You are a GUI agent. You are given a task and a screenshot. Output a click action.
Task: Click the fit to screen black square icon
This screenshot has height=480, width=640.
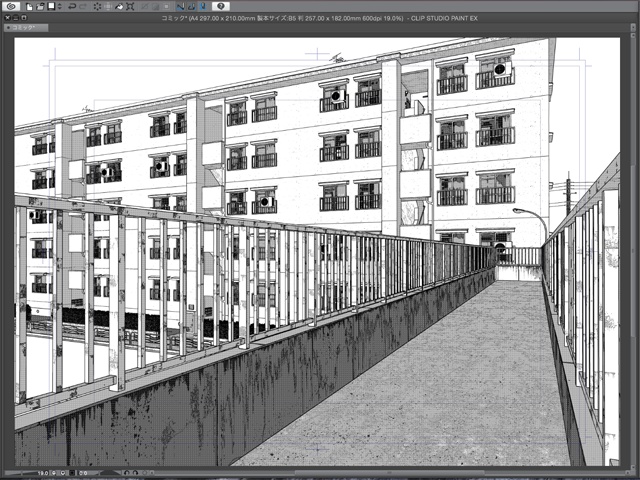(x=71, y=473)
